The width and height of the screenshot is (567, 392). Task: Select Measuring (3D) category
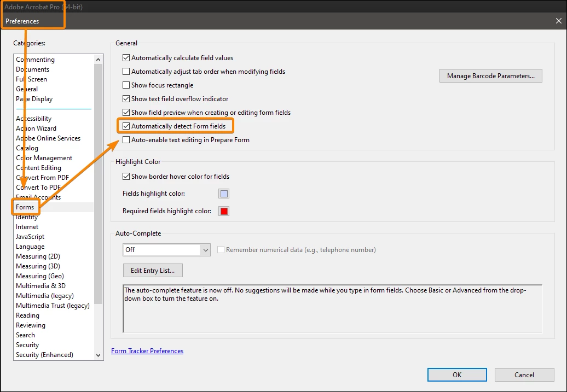pyautogui.click(x=38, y=266)
